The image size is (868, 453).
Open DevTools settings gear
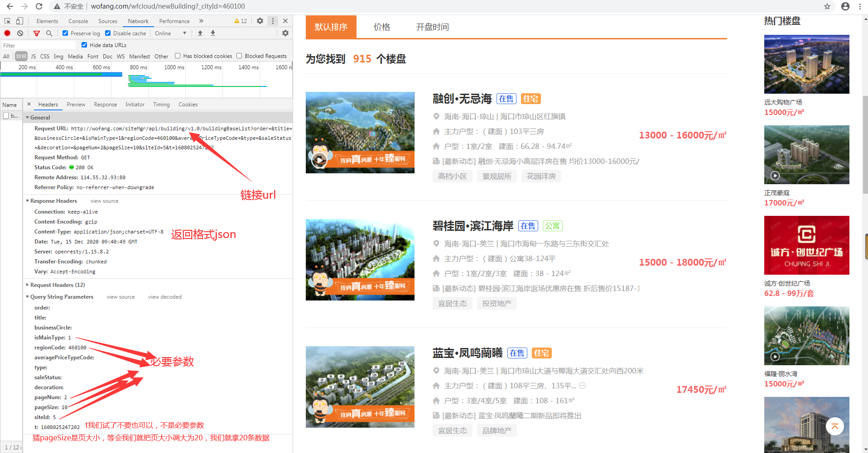pos(260,21)
